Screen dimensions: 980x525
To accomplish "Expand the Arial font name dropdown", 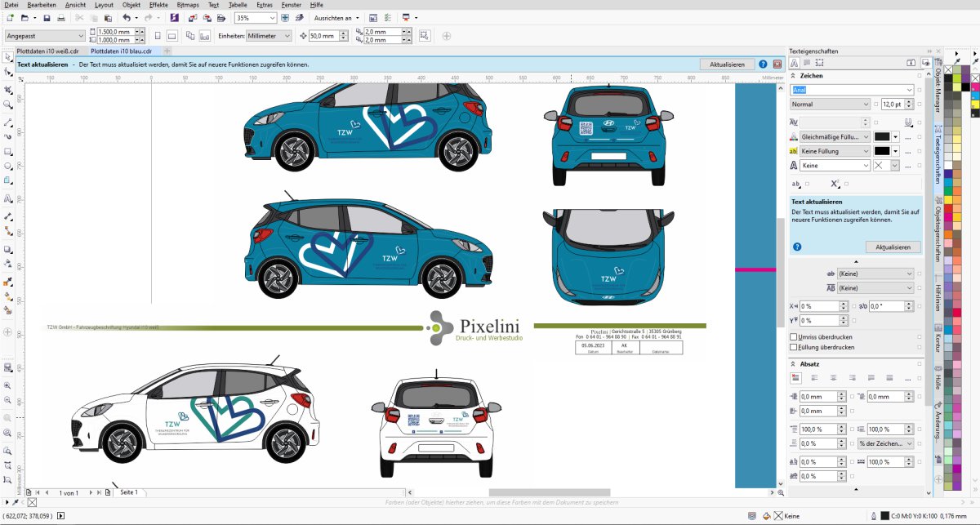I will coord(908,90).
